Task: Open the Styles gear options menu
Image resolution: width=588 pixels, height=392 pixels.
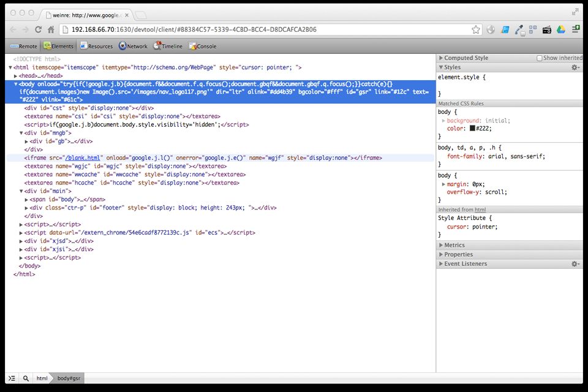Action: coord(575,67)
